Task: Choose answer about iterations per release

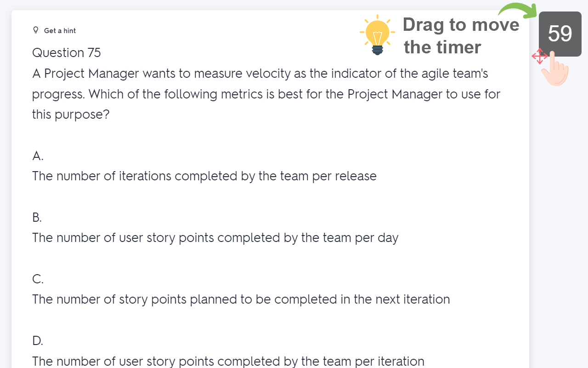Action: tap(204, 176)
